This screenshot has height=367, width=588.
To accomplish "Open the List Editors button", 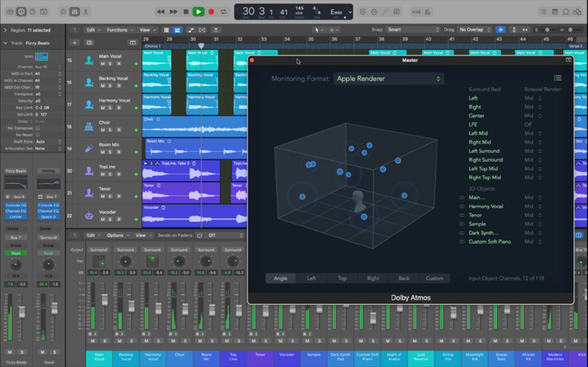I will point(543,12).
